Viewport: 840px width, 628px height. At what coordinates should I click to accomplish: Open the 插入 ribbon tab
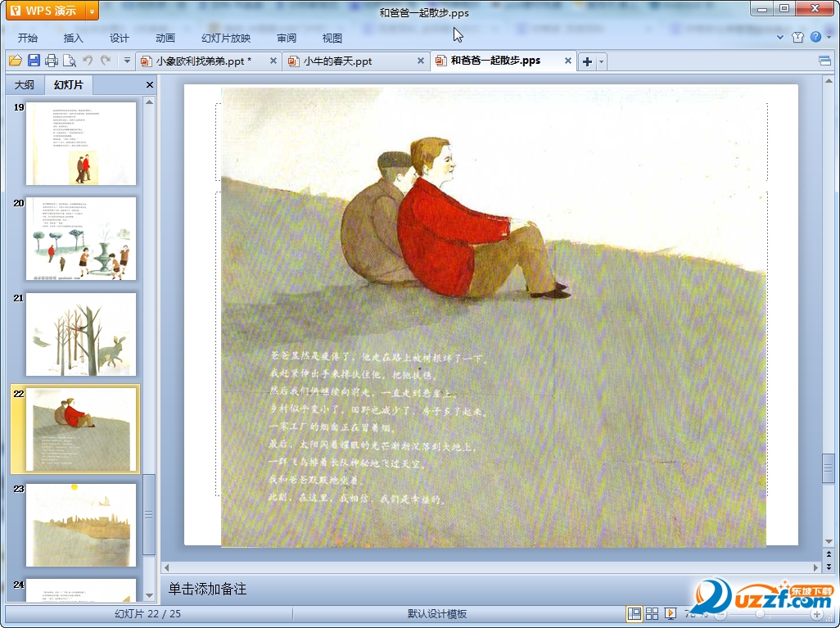pos(74,38)
